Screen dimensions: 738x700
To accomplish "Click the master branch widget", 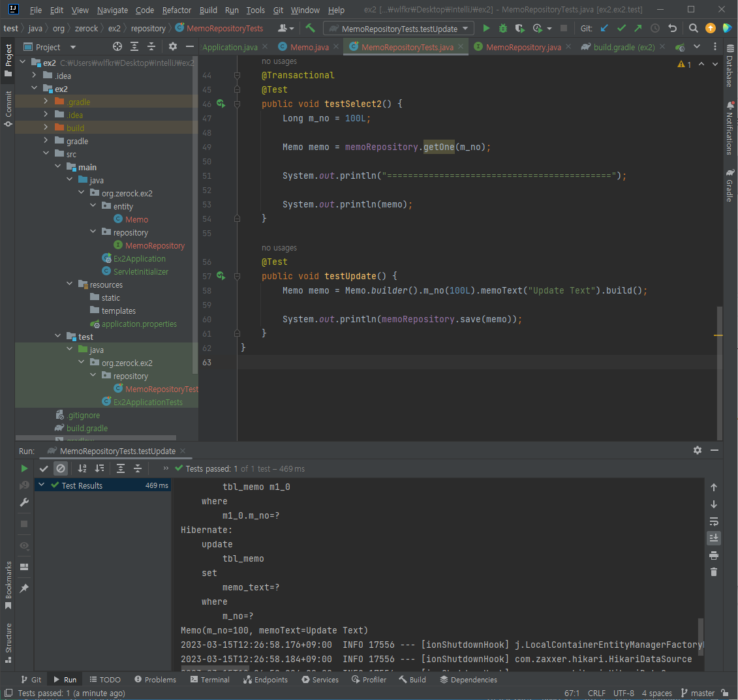I will [698, 693].
